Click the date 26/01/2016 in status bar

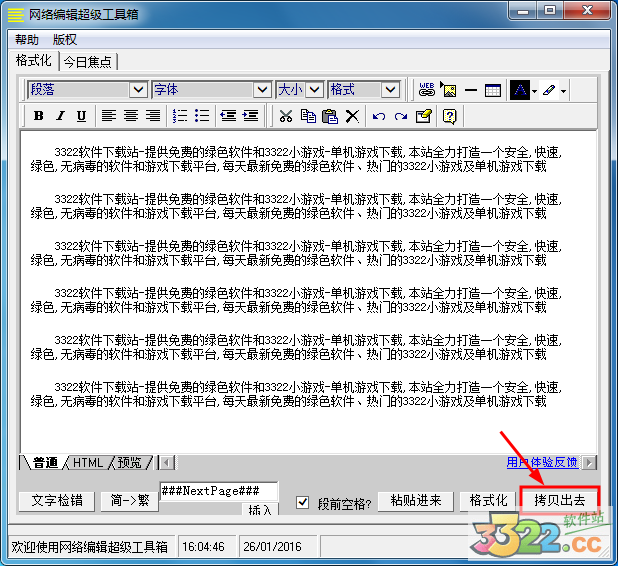point(272,547)
